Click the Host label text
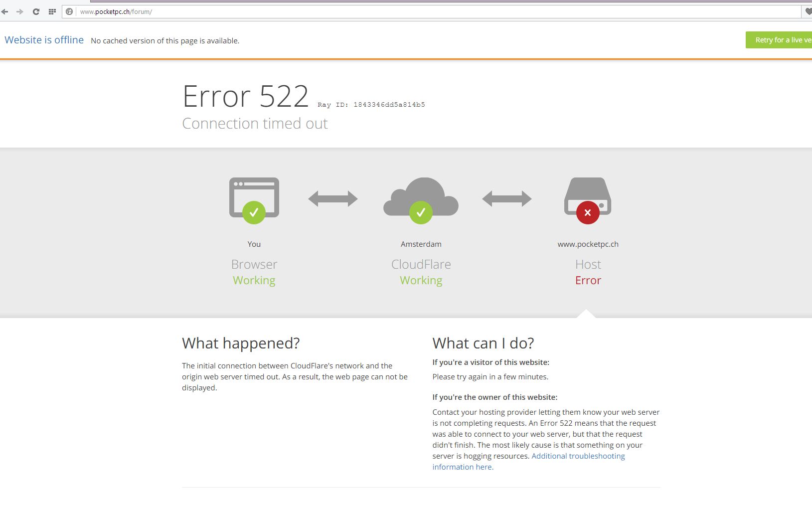812x508 pixels. pos(588,264)
